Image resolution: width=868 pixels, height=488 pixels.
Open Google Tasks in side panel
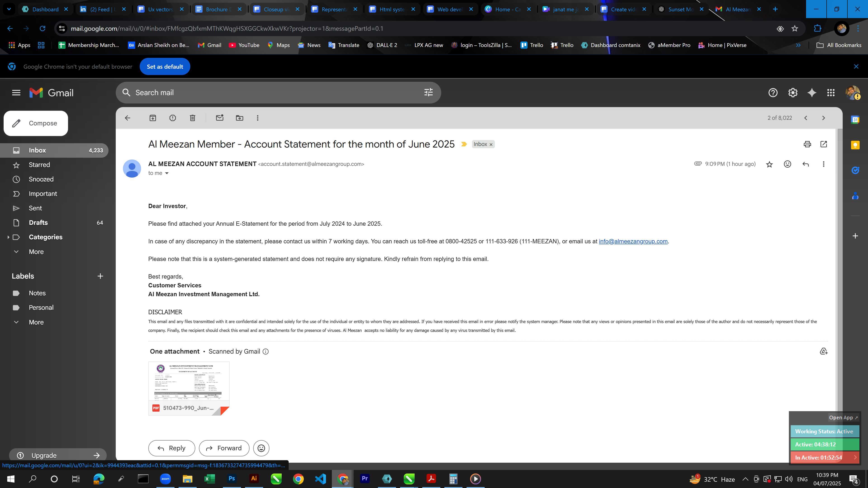point(855,170)
